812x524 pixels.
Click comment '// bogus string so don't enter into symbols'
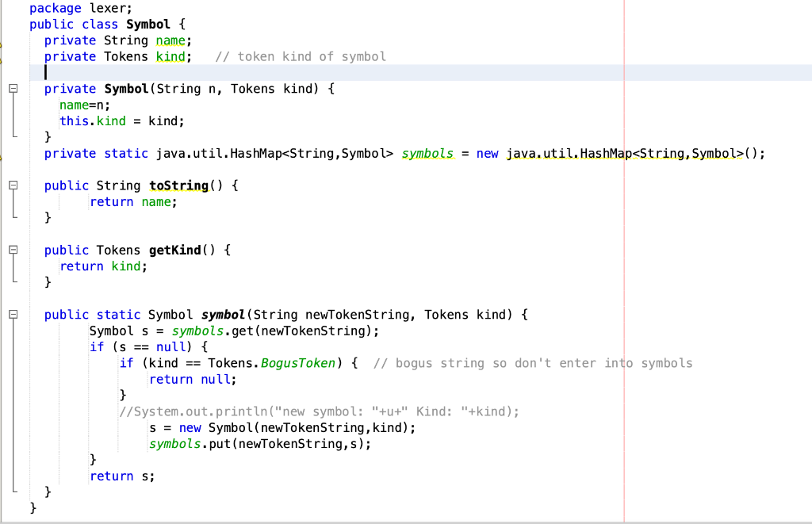(x=533, y=363)
